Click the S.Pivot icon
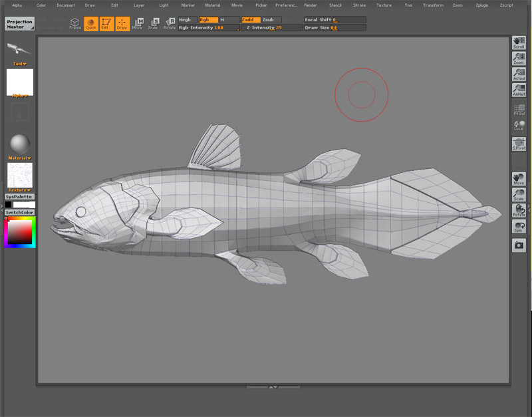This screenshot has width=532, height=417. [x=519, y=143]
